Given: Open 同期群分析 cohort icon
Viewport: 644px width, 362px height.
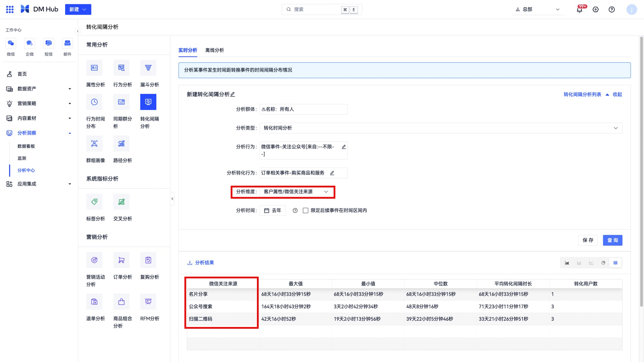Looking at the screenshot, I should (x=121, y=102).
